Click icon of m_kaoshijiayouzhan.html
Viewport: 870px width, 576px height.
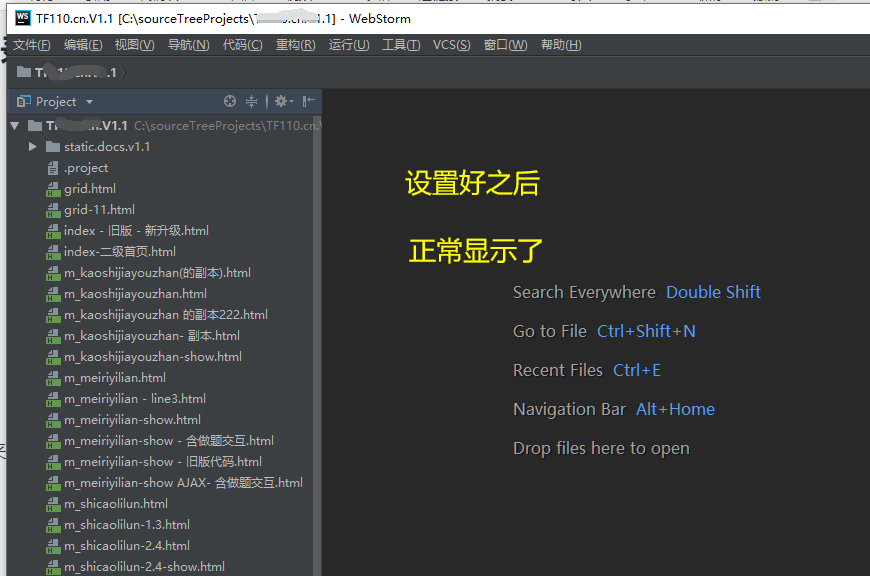[x=53, y=294]
